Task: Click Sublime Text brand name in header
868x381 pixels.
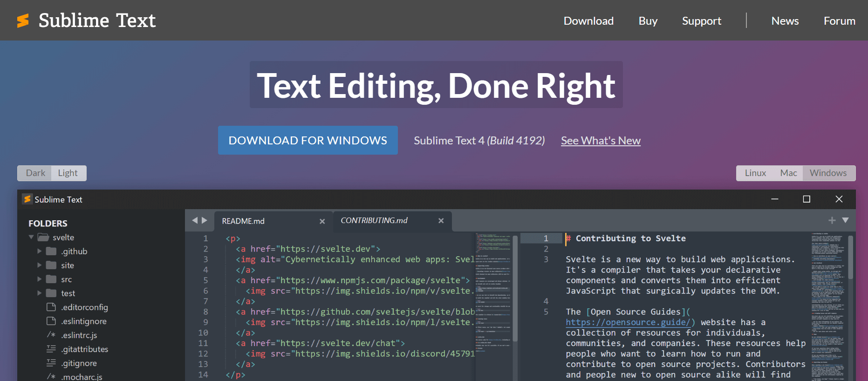Action: (97, 20)
